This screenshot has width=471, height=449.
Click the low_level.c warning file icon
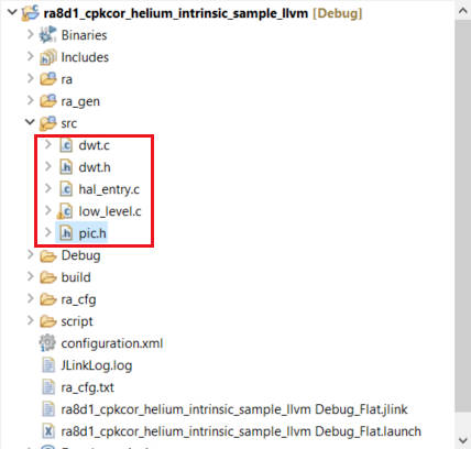(65, 211)
